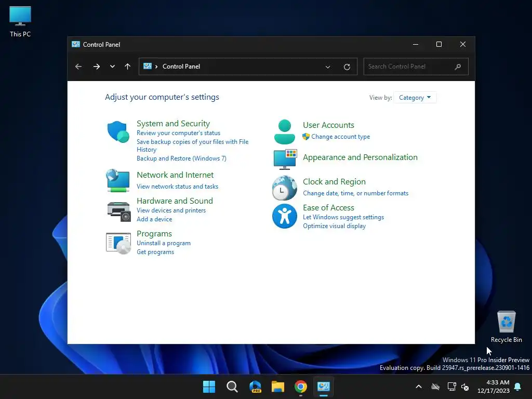Click Let Windows suggest settings

tap(343, 217)
